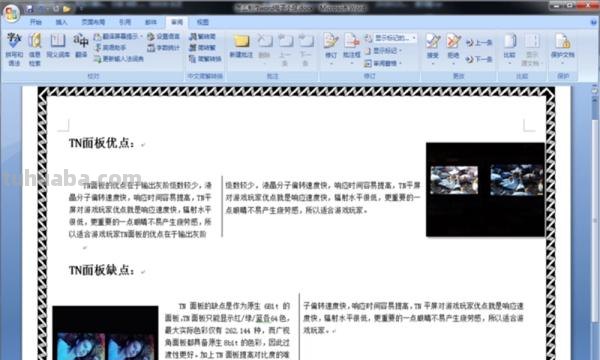The width and height of the screenshot is (600, 360).
Task: Convert Traditional to Simplified (繁转简)
Action: [203, 37]
